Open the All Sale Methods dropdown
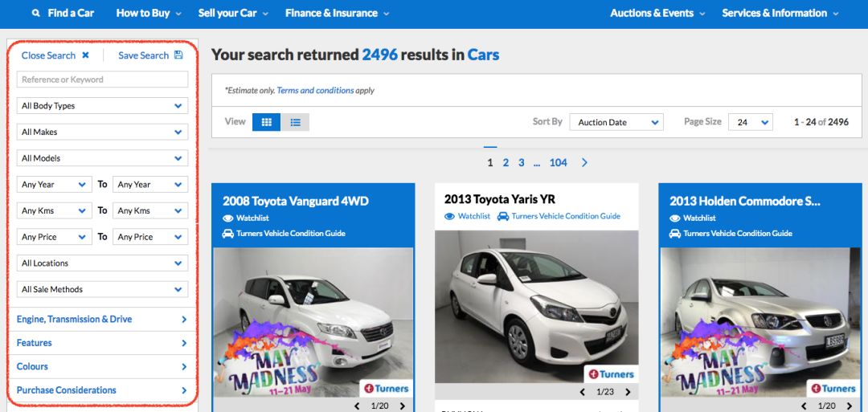The width and height of the screenshot is (868, 412). pyautogui.click(x=102, y=289)
